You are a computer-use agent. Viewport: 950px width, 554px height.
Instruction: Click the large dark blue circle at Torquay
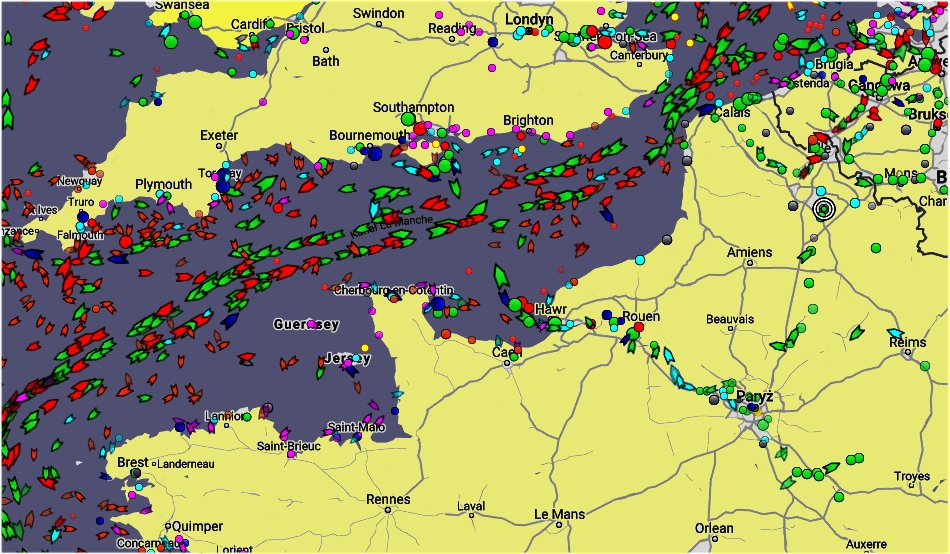coord(221,185)
